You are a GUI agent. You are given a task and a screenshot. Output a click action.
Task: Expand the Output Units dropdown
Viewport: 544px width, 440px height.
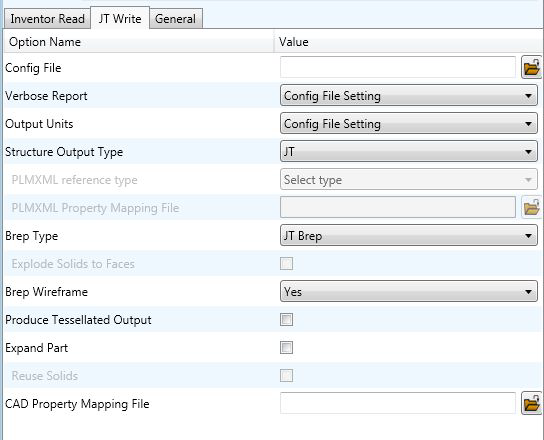coord(409,124)
